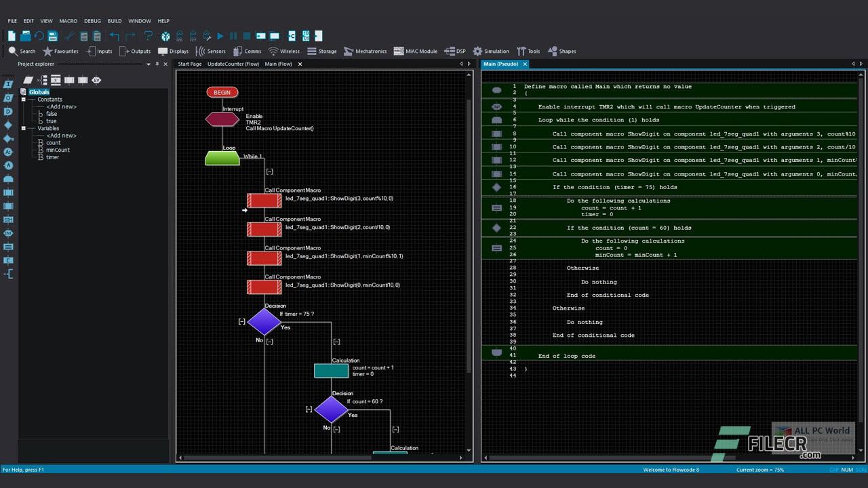Open the Wireless component category

[284, 51]
